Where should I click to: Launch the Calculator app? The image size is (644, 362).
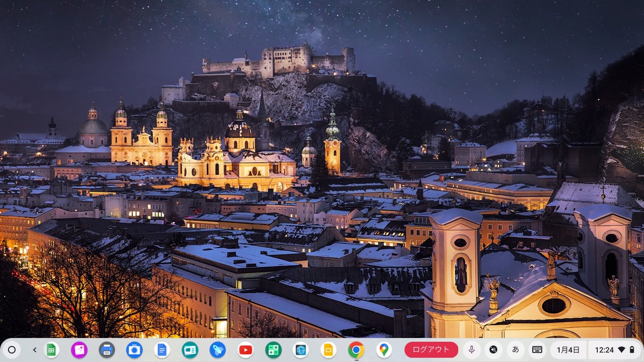click(273, 350)
